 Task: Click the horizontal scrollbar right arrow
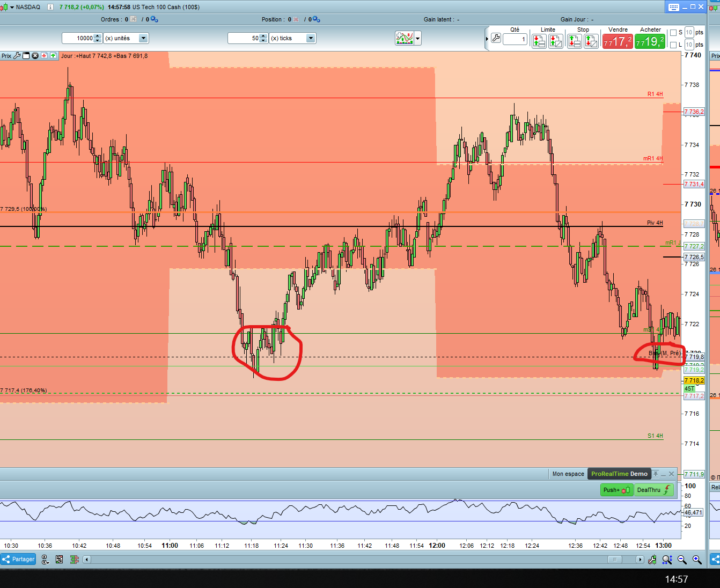pyautogui.click(x=640, y=560)
